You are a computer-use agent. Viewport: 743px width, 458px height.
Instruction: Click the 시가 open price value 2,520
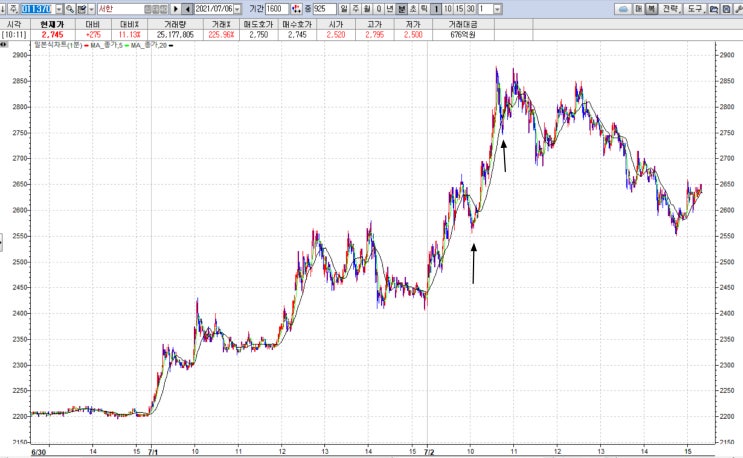tap(336, 35)
